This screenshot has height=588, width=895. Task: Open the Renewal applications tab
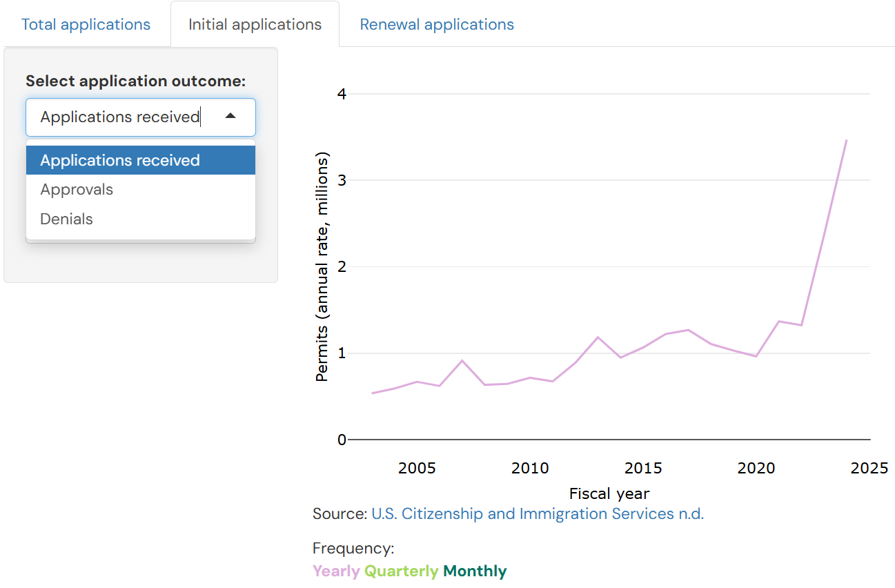437,25
